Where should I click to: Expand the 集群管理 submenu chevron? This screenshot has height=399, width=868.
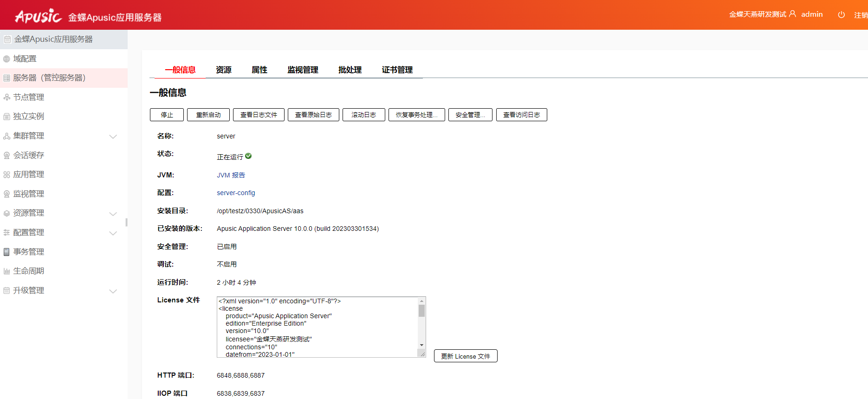(113, 137)
